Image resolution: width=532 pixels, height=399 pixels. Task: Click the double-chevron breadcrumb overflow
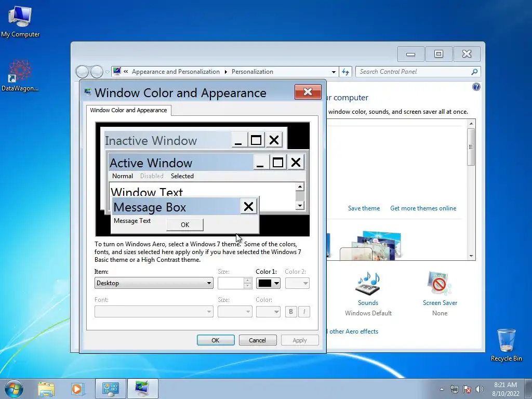(126, 72)
